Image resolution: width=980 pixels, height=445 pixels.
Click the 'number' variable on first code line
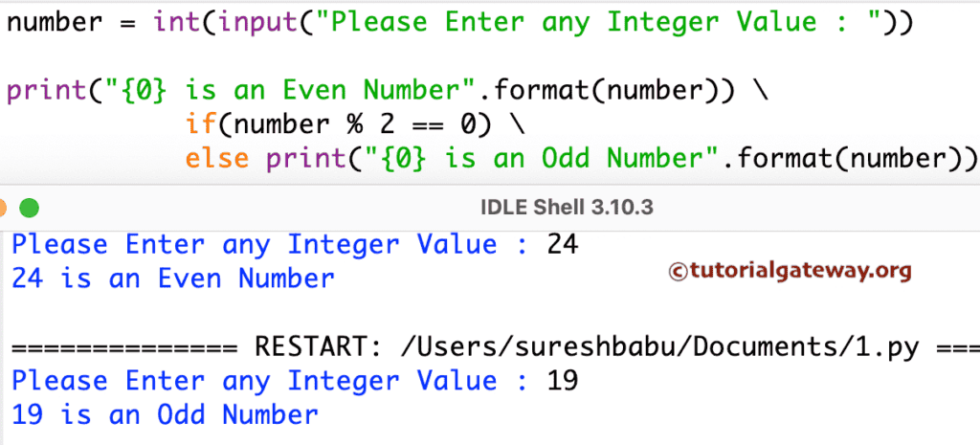54,22
